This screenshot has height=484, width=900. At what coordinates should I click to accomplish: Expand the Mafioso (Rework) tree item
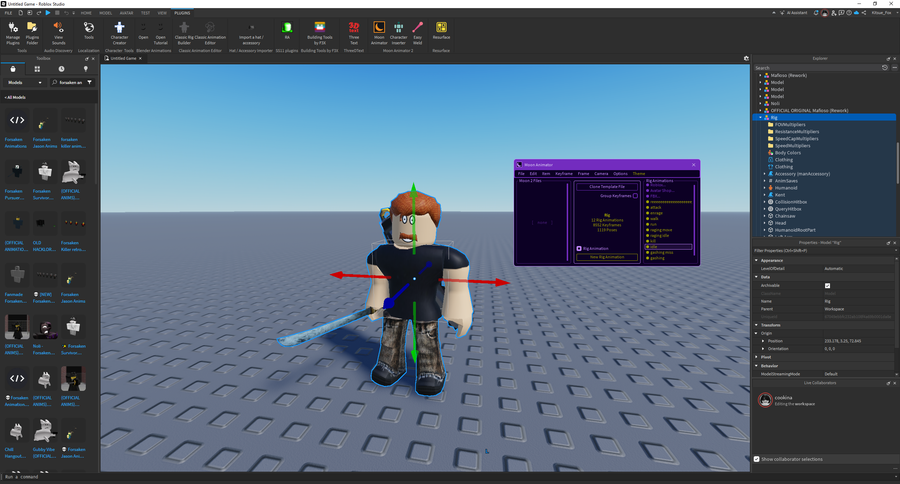point(761,76)
